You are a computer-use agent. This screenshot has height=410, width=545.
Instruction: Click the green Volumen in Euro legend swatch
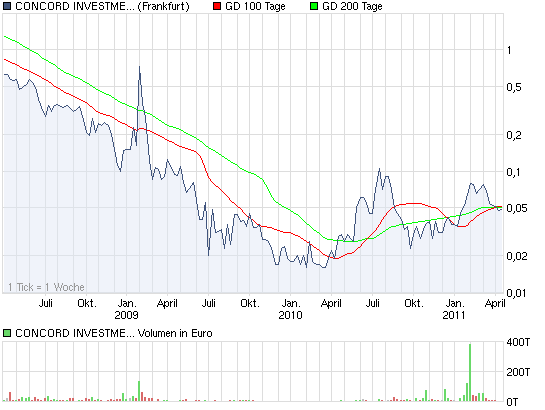click(x=7, y=333)
